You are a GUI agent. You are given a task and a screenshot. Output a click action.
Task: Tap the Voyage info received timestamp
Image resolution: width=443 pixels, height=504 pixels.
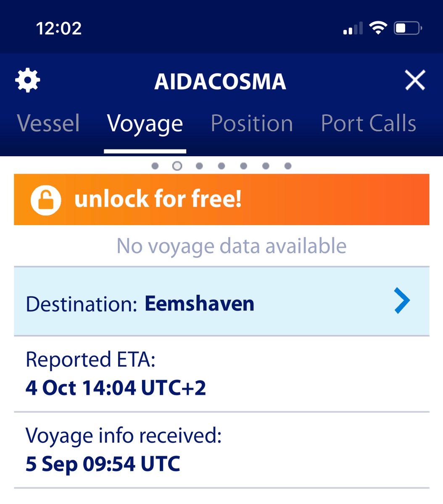[103, 464]
